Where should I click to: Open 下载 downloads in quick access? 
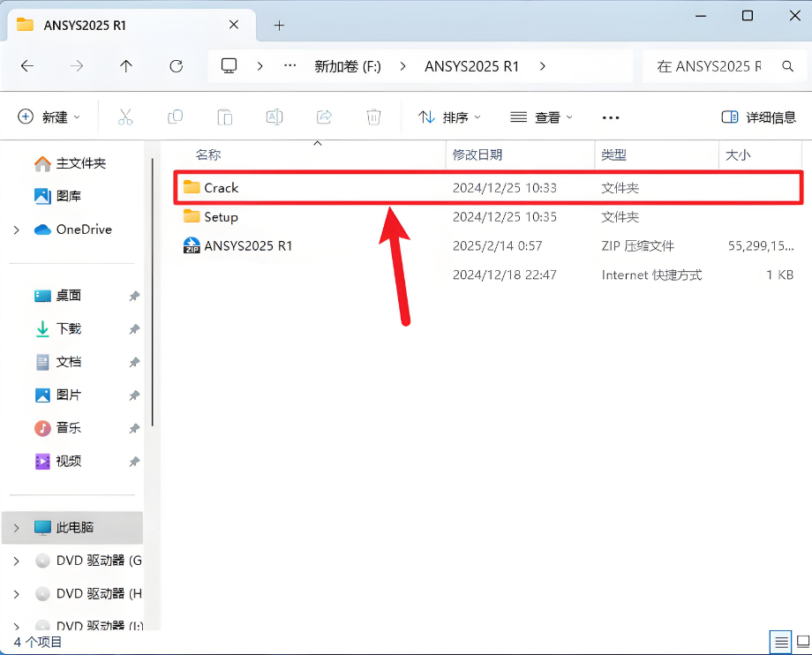(57, 328)
